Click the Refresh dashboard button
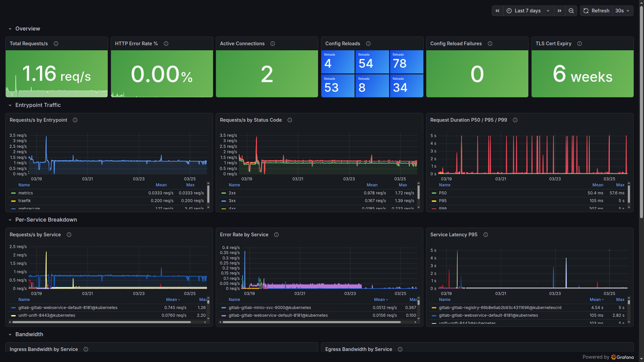The width and height of the screenshot is (644, 362). click(596, 11)
